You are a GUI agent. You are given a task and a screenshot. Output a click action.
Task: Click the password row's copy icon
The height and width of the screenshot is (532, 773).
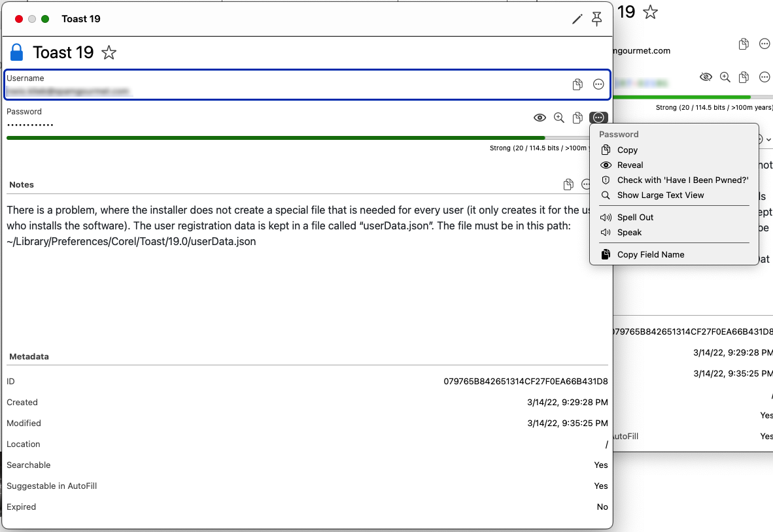click(x=577, y=118)
